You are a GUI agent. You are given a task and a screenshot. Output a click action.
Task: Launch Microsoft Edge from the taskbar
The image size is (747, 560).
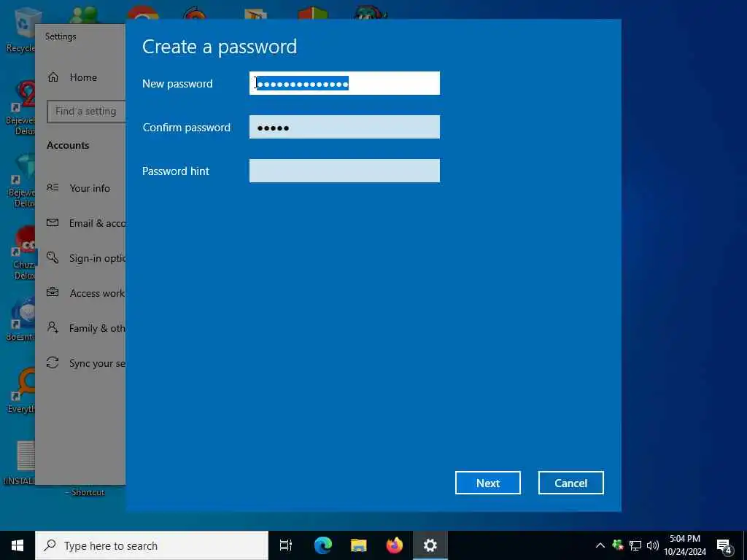(x=323, y=545)
